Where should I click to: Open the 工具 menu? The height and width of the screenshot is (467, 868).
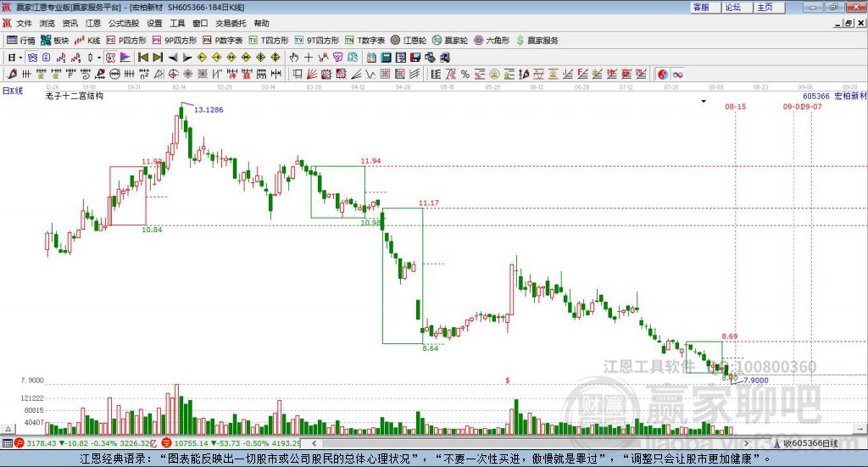(177, 23)
